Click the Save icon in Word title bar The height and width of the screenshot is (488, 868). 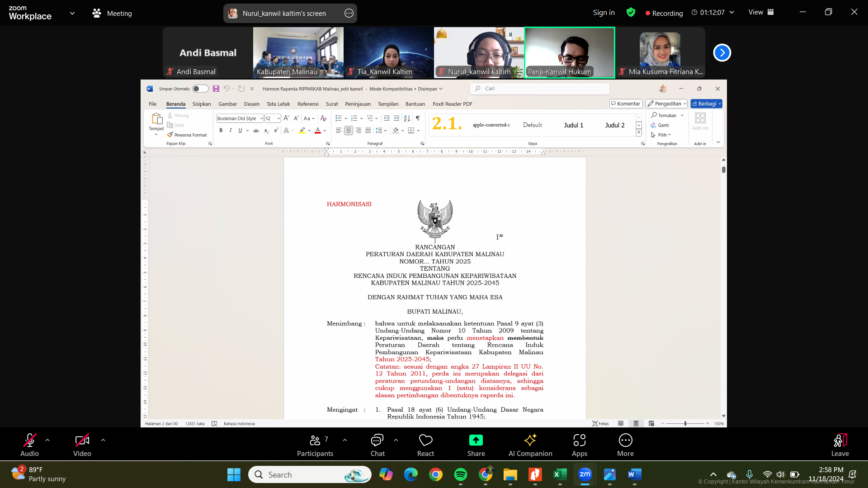(216, 89)
